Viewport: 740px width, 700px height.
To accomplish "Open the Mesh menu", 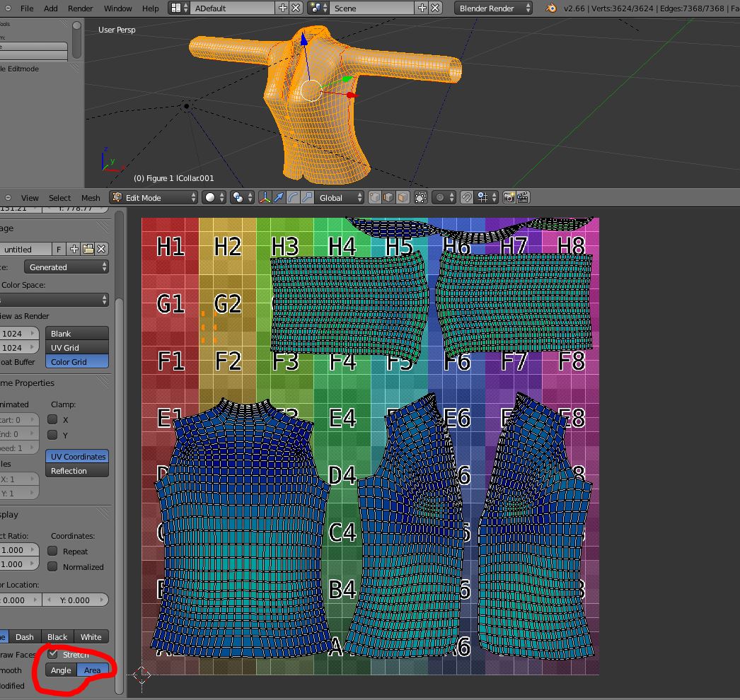I will click(x=91, y=198).
